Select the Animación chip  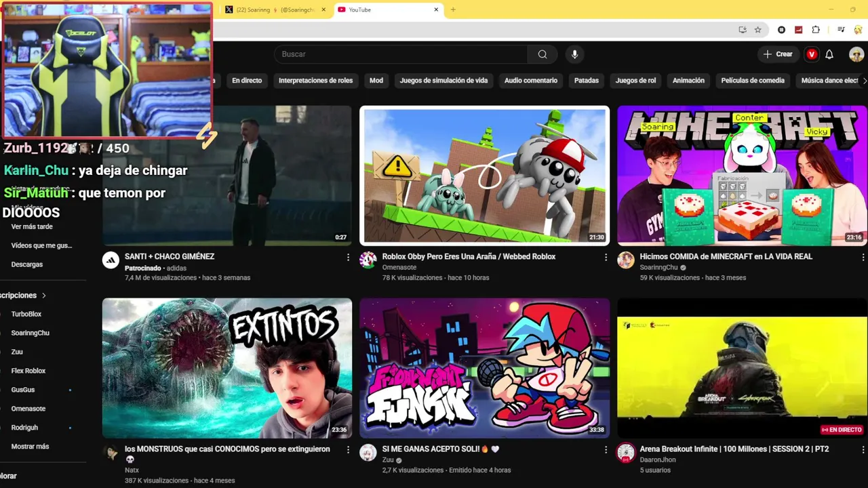point(688,81)
